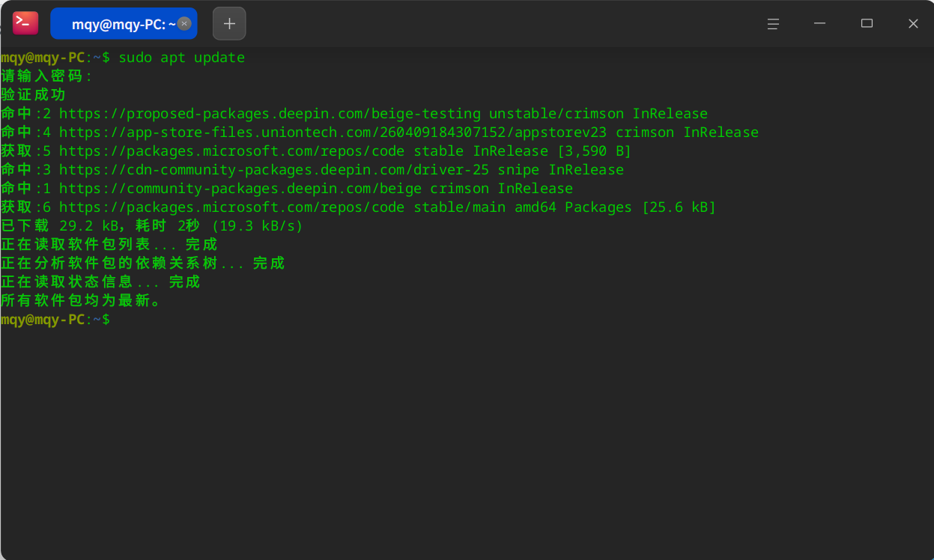Maximize the terminal window

click(x=867, y=24)
